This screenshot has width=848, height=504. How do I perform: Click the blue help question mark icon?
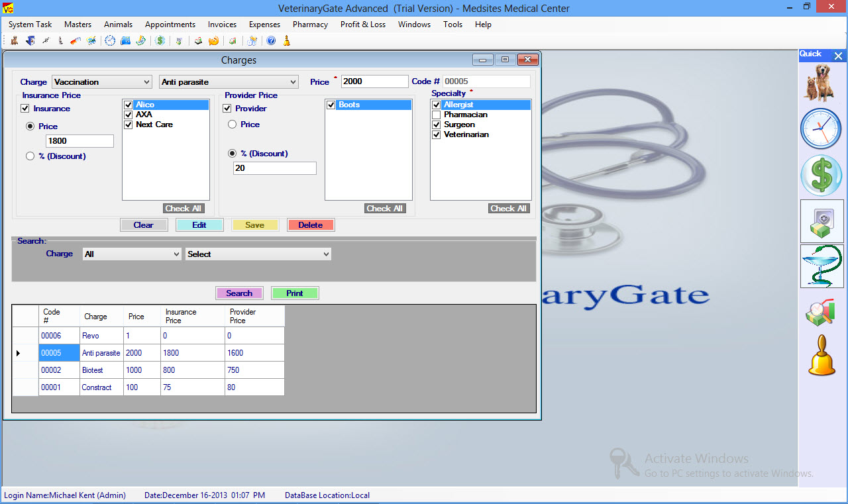pos(271,41)
